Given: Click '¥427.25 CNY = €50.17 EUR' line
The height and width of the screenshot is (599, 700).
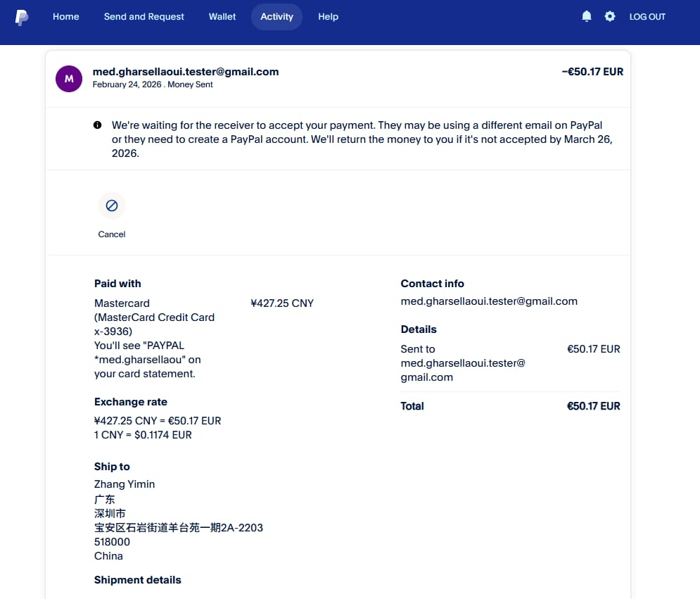Looking at the screenshot, I should point(158,421).
